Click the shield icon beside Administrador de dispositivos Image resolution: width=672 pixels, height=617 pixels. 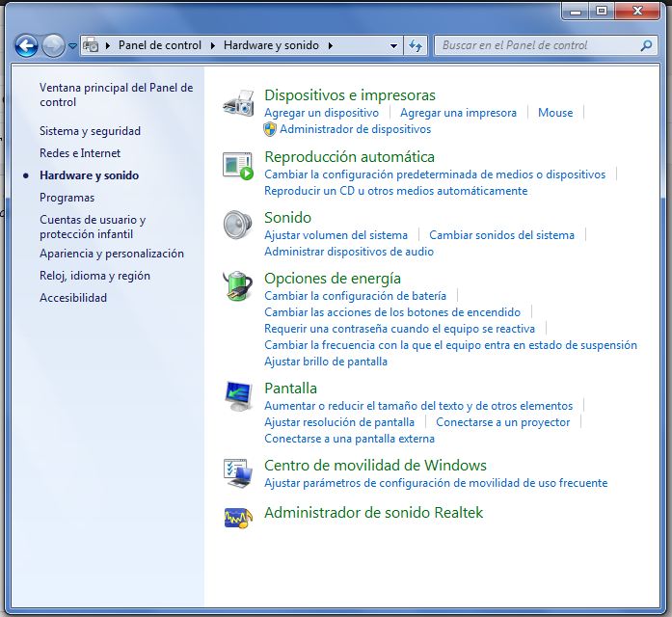(270, 129)
